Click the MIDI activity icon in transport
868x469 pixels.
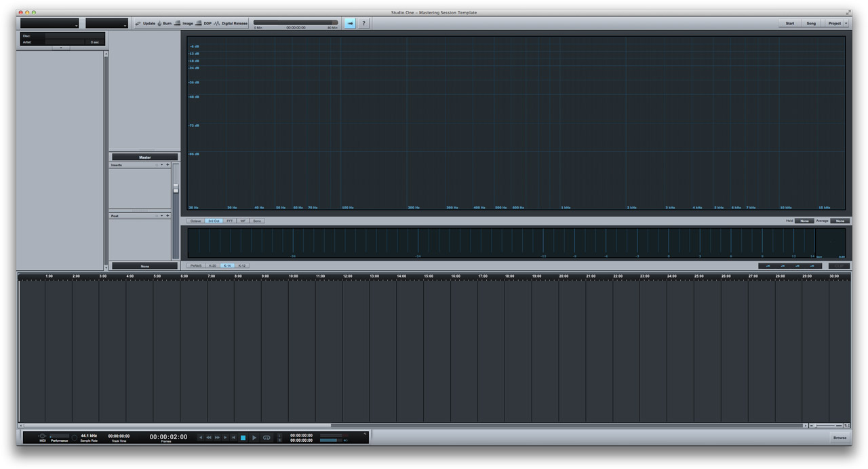pos(42,436)
